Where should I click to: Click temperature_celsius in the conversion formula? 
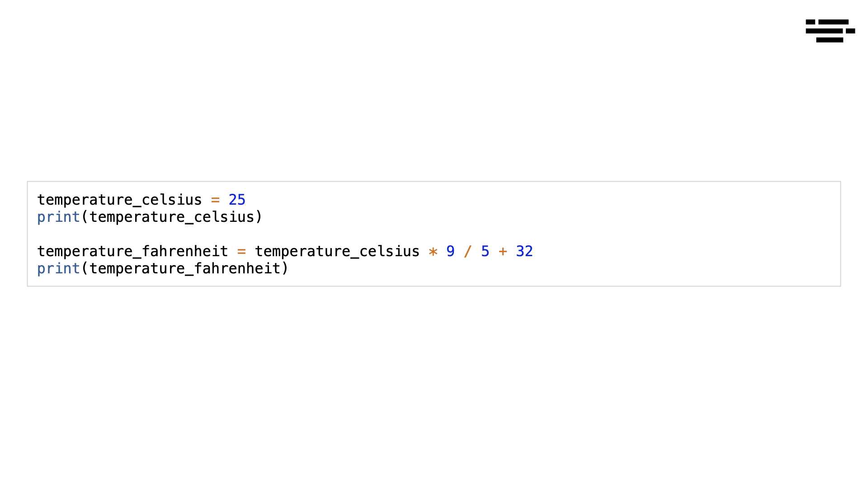coord(337,251)
